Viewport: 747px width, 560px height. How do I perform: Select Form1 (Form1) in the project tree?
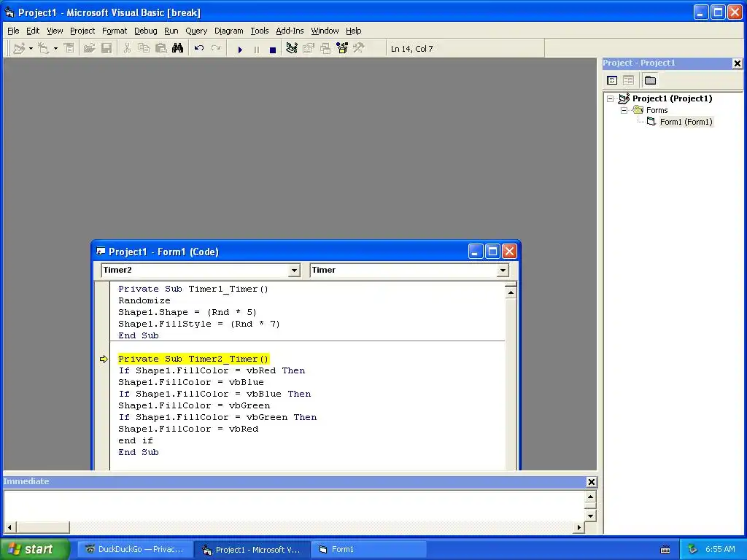pyautogui.click(x=686, y=122)
